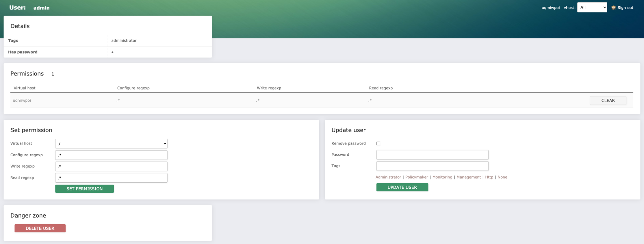The height and width of the screenshot is (244, 644).
Task: Choose the Management tag link
Action: 468,177
